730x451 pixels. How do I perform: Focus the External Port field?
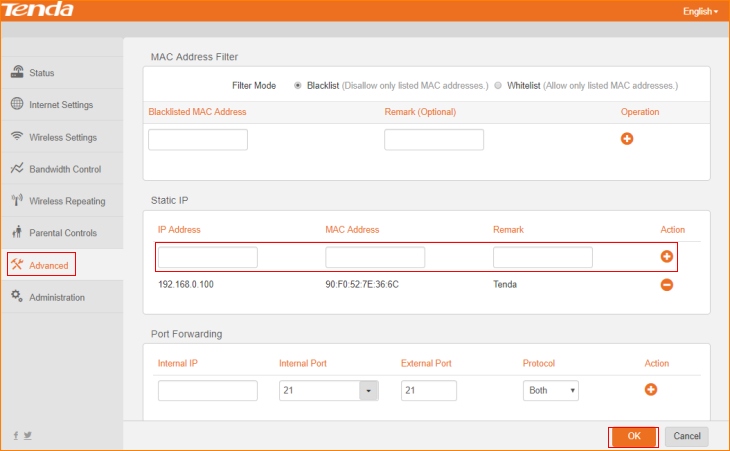[428, 391]
